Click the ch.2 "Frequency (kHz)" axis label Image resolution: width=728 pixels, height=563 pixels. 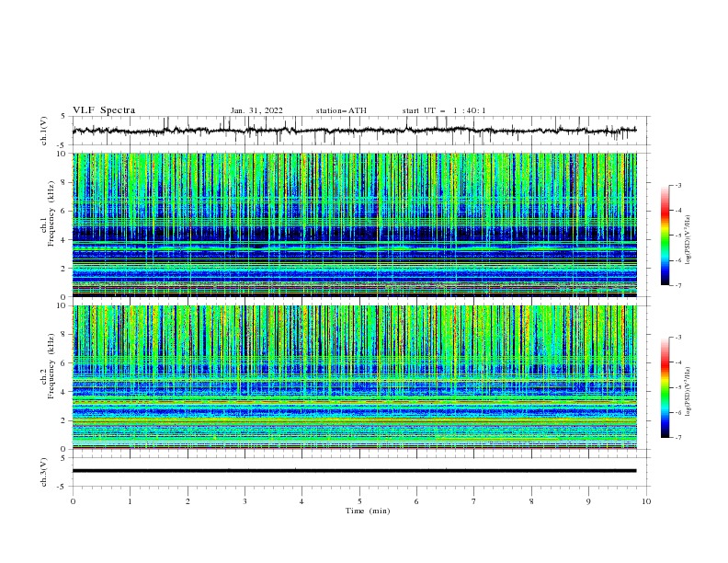click(51, 366)
